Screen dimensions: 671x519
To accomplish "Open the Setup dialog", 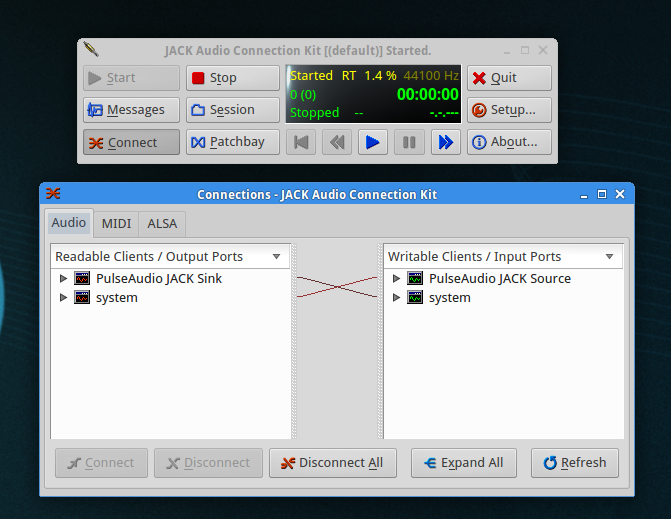I will [509, 110].
